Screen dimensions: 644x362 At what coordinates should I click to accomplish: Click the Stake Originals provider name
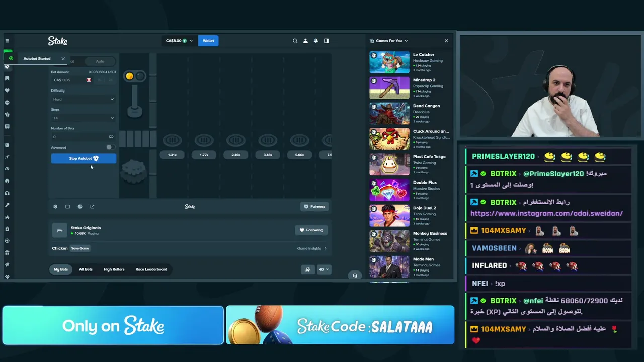pyautogui.click(x=86, y=228)
